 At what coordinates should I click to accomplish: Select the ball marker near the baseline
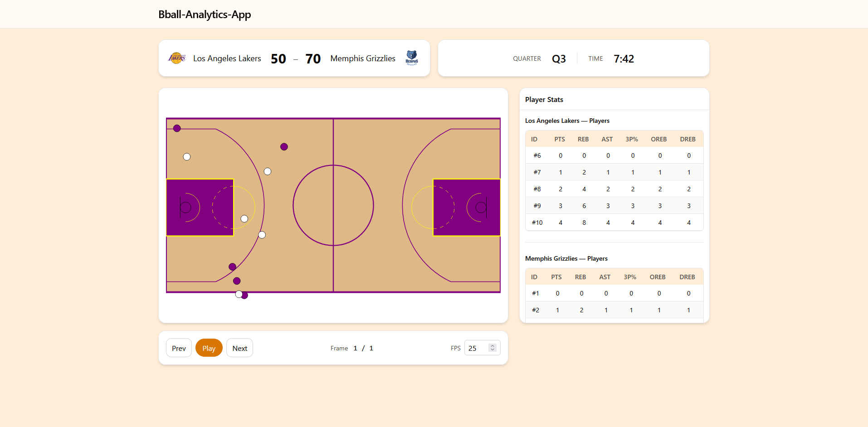coord(239,294)
